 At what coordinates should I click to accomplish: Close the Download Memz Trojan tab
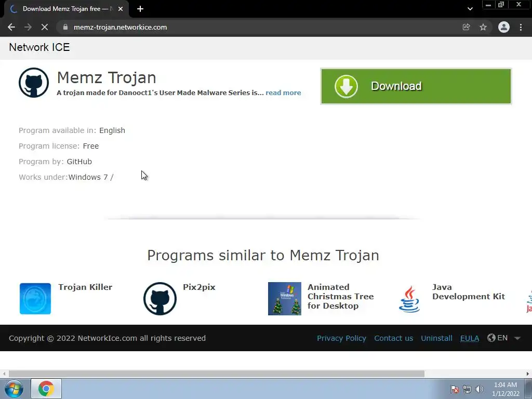[121, 9]
